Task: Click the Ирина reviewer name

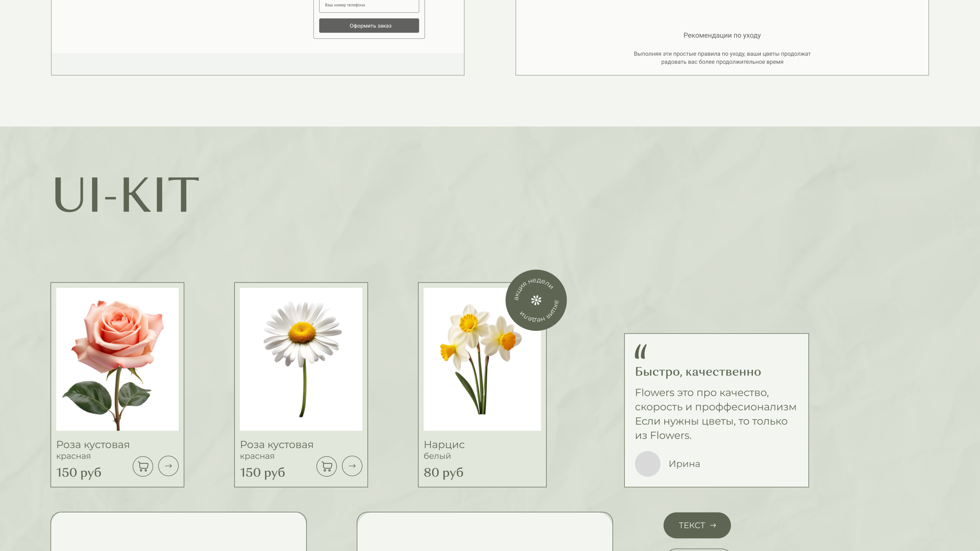Action: tap(684, 464)
